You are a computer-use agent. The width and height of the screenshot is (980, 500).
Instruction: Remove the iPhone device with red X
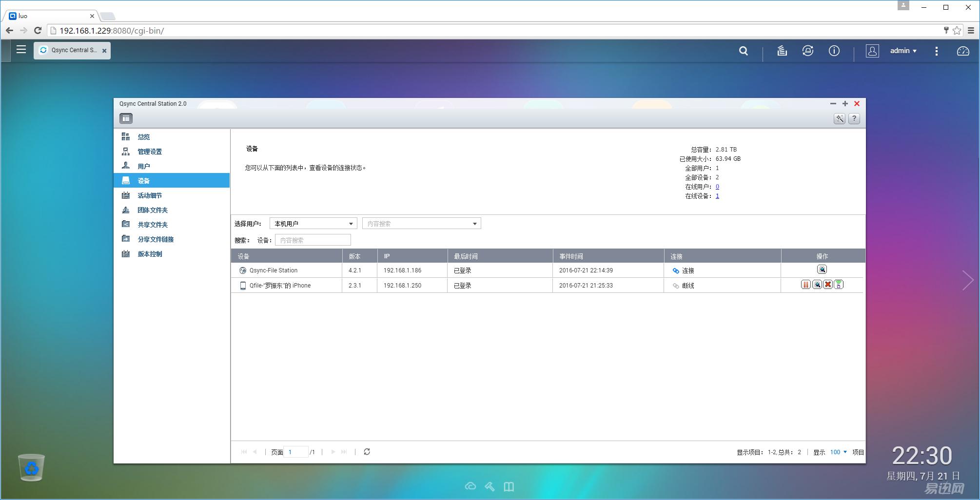click(x=828, y=285)
